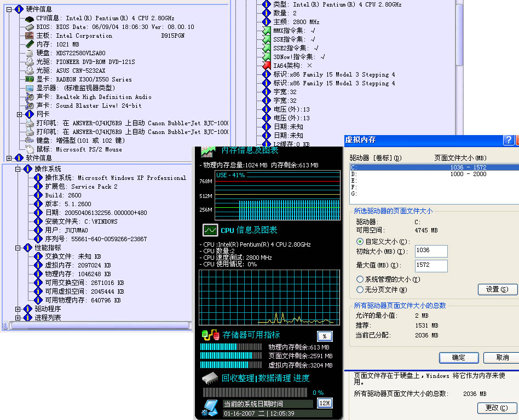Collapse the 操作系统 tree node
Viewport: 519px width, 420px height.
18,169
